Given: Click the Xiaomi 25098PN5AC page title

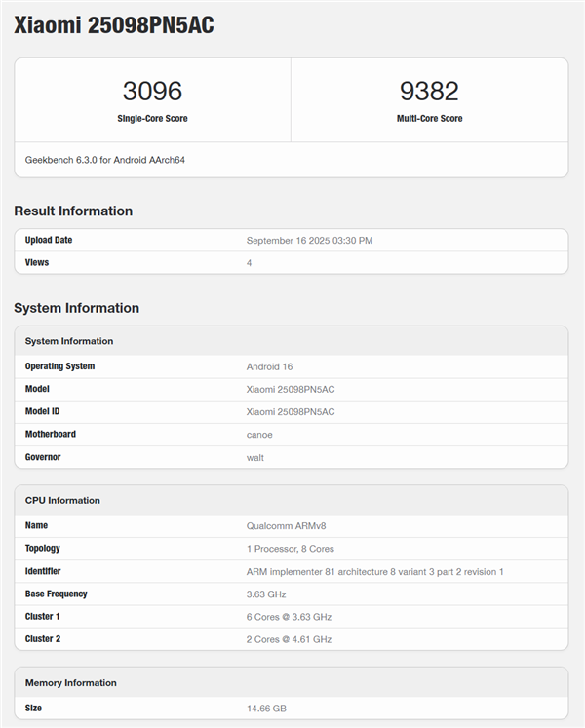Looking at the screenshot, I should 113,26.
